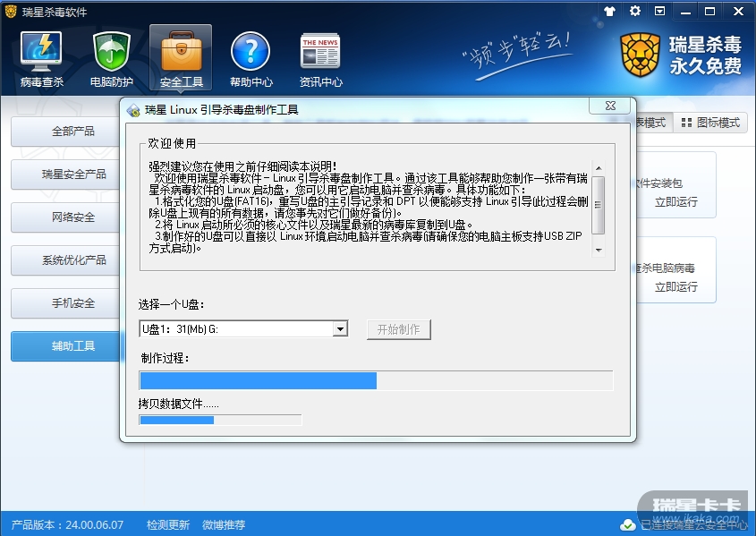Select the 瑞星安全产品 category

point(65,174)
